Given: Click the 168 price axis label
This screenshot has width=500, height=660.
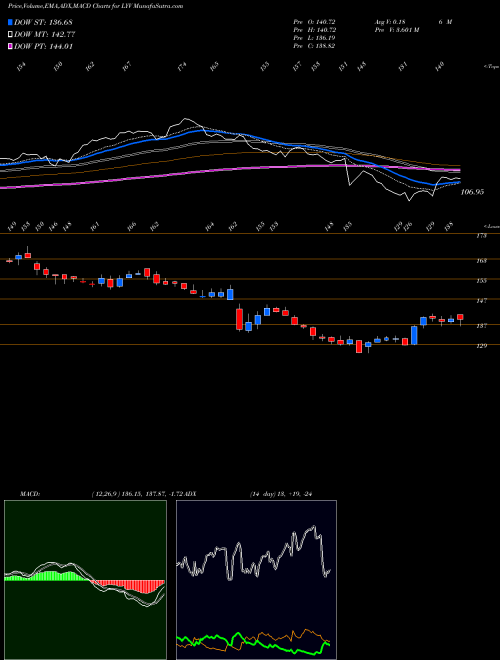Looking at the screenshot, I should pos(482,261).
